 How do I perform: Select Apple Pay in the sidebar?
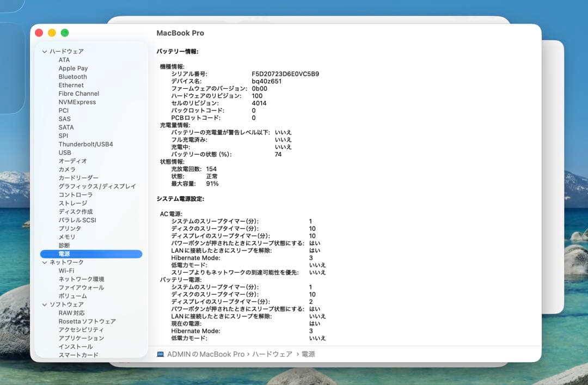[73, 68]
